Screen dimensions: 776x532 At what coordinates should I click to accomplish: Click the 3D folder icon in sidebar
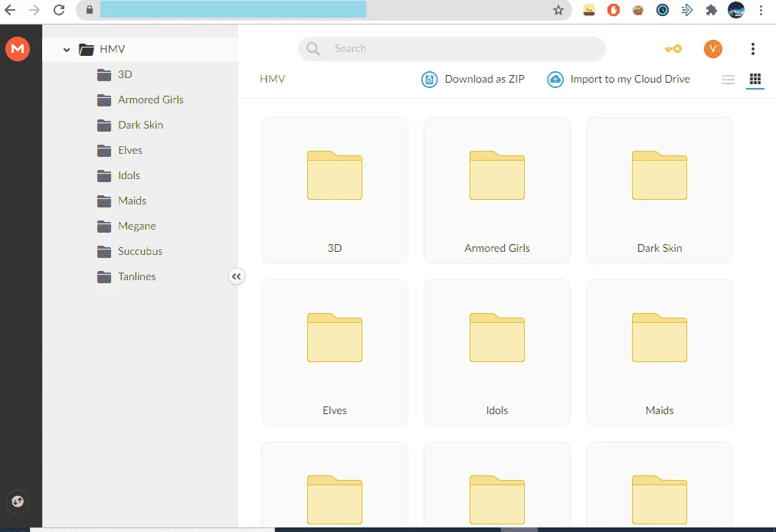(104, 75)
